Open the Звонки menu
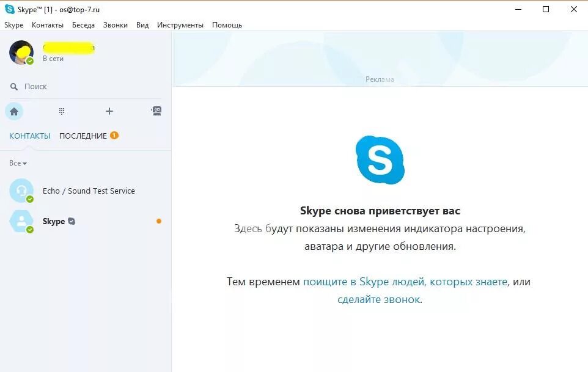588x372 pixels. click(116, 25)
